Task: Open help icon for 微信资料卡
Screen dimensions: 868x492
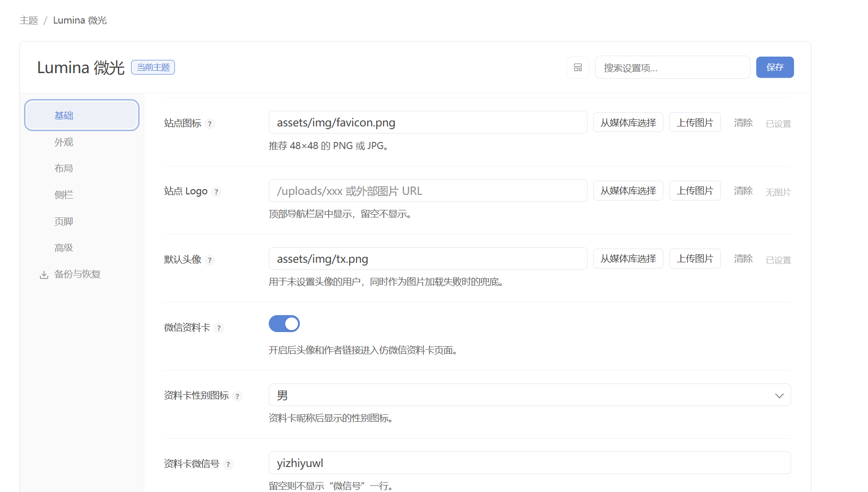Action: (219, 328)
